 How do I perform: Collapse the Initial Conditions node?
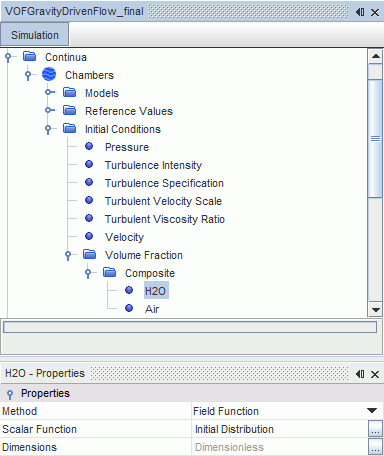point(48,129)
